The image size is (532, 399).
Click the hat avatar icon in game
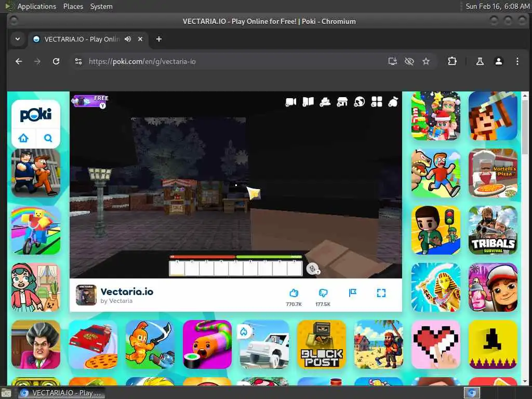point(325,102)
